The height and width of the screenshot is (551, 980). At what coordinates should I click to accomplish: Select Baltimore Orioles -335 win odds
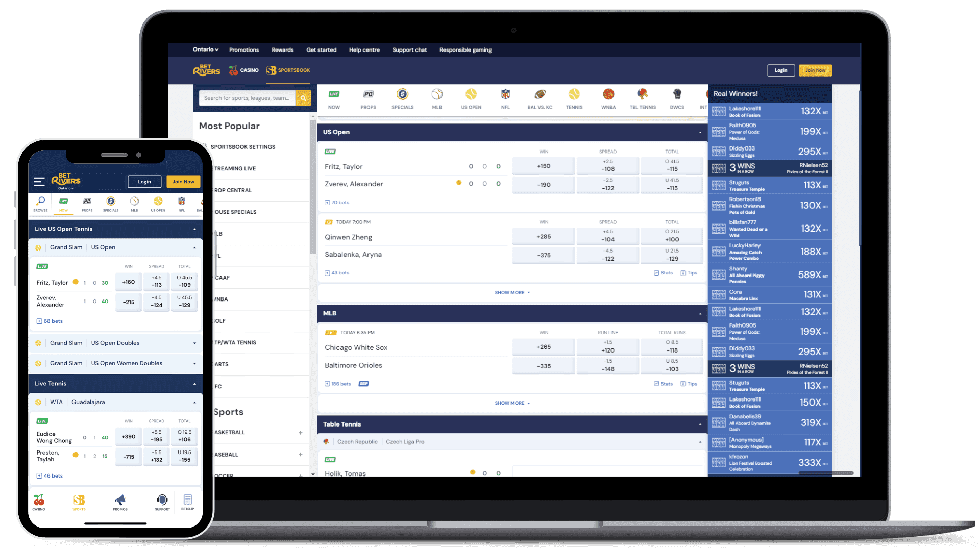pos(544,366)
